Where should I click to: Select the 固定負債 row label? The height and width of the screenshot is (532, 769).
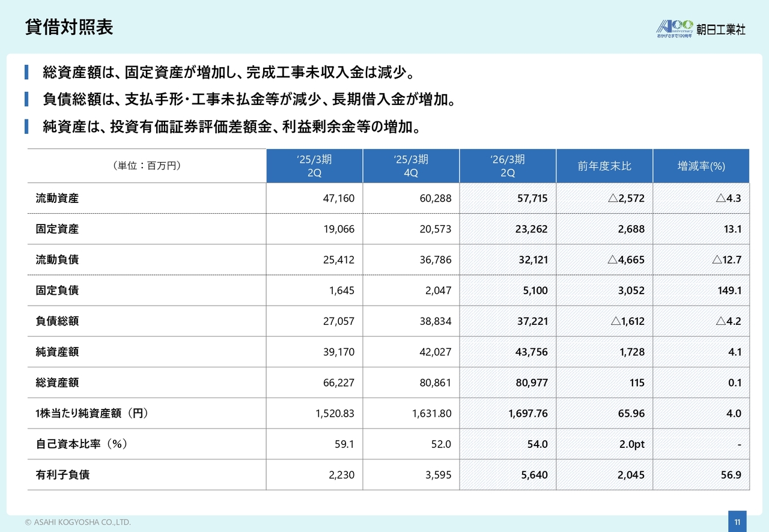57,291
